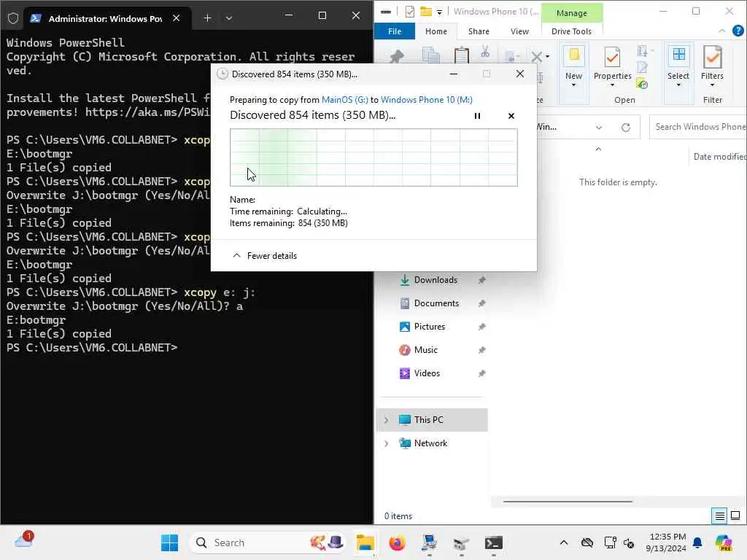Open the notification bell
Image resolution: width=747 pixels, height=560 pixels.
697,542
